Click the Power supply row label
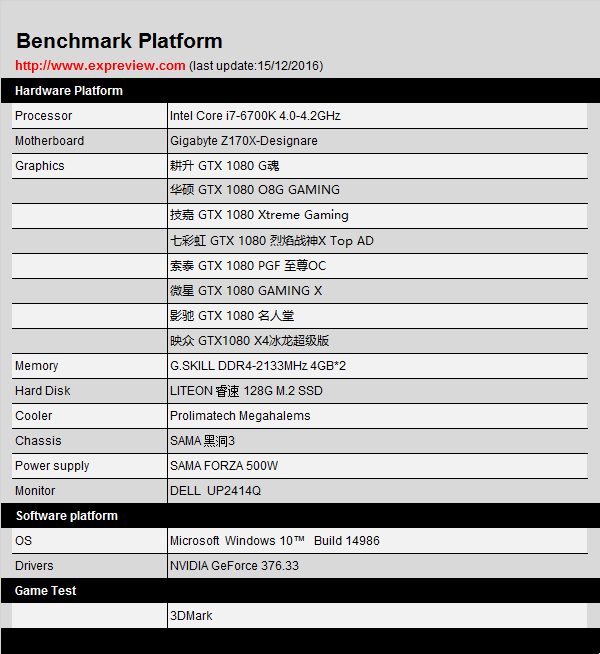The image size is (600, 654). coord(52,466)
